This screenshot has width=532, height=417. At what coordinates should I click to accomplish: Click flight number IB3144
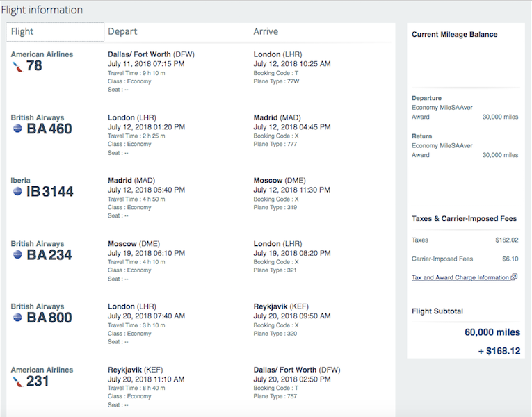[49, 192]
